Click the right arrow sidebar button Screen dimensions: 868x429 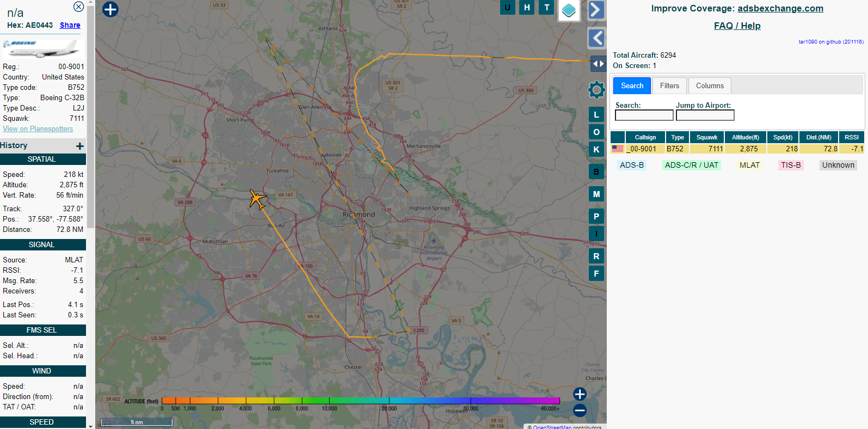[x=596, y=10]
